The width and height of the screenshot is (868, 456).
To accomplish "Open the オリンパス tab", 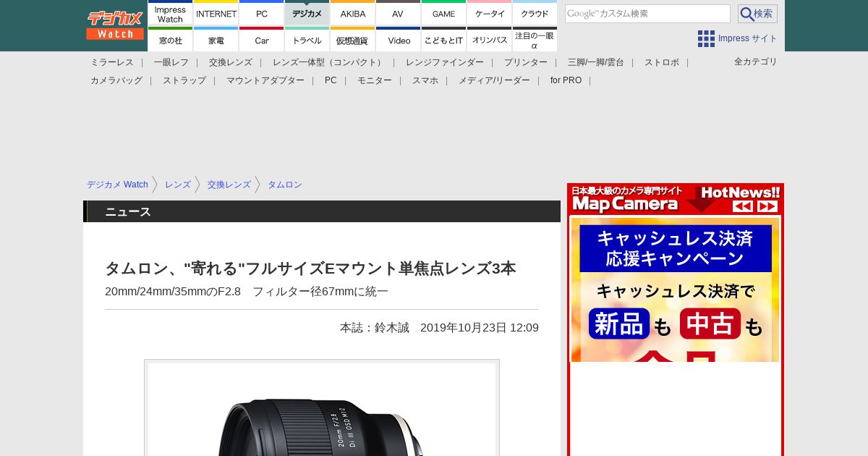I will [490, 40].
